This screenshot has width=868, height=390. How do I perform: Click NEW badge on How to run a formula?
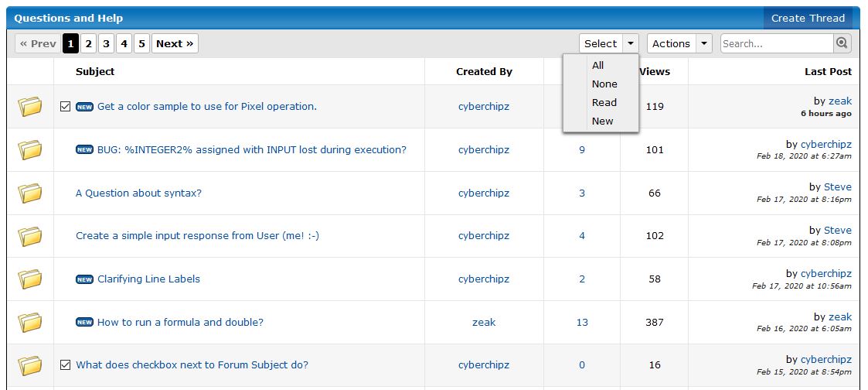coord(84,323)
